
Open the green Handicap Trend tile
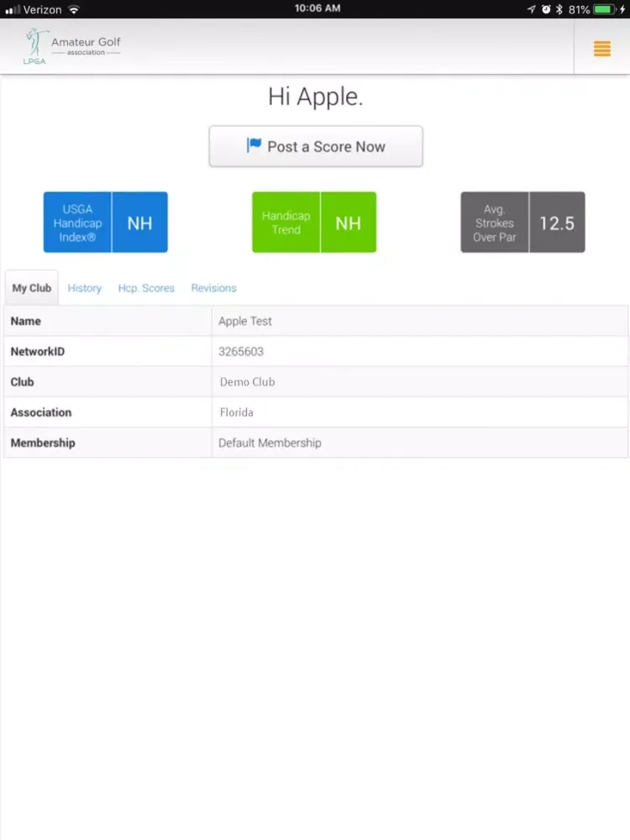pos(314,223)
